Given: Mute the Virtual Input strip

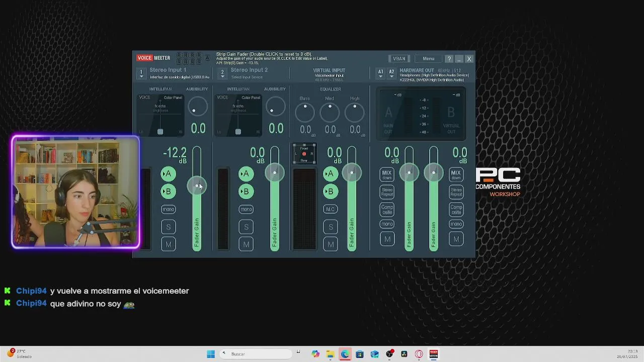Looking at the screenshot, I should (330, 244).
